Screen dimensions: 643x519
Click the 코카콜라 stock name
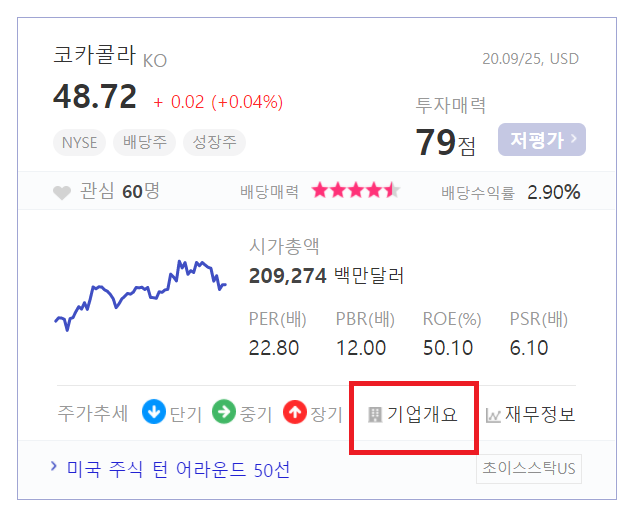pyautogui.click(x=94, y=55)
